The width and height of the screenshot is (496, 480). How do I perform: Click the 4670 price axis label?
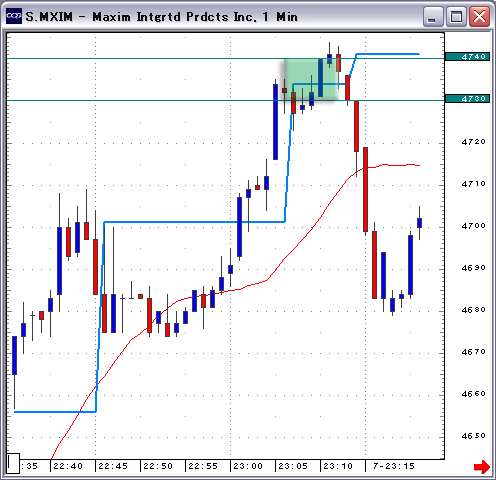click(473, 352)
